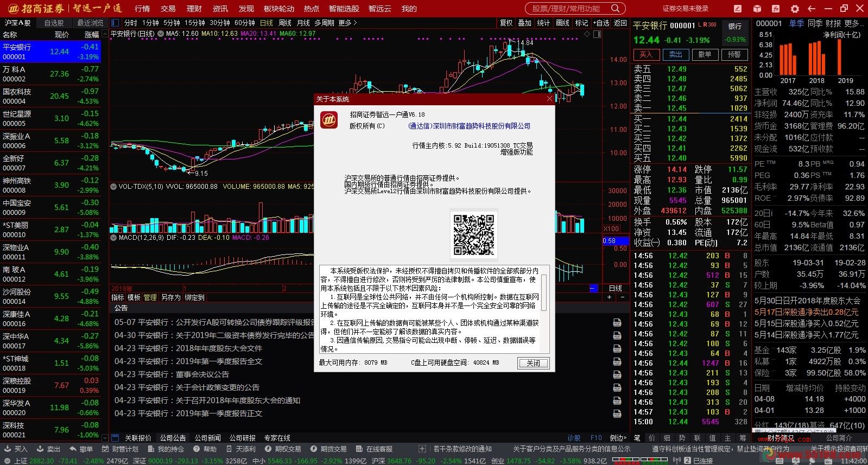Open the 04-23 董事会决议公告 announcement
868x465 pixels.
(172, 374)
